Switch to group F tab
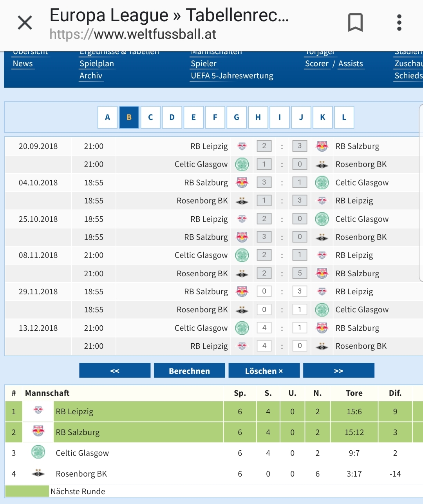423x504 pixels. (x=215, y=117)
